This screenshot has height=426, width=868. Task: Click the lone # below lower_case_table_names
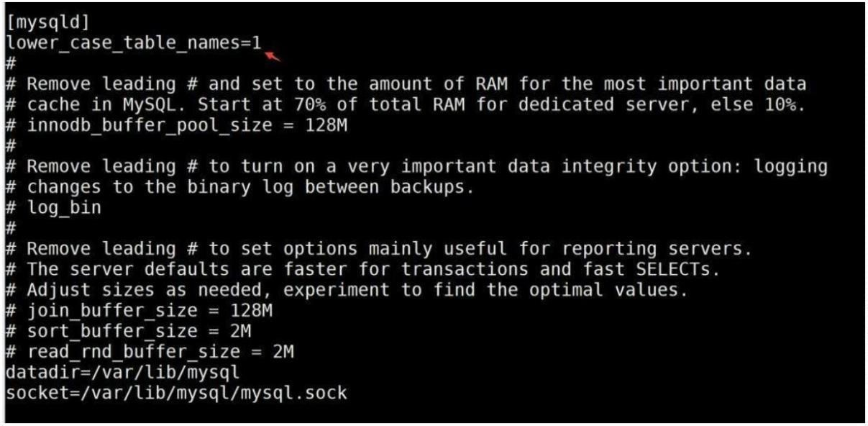[11, 63]
